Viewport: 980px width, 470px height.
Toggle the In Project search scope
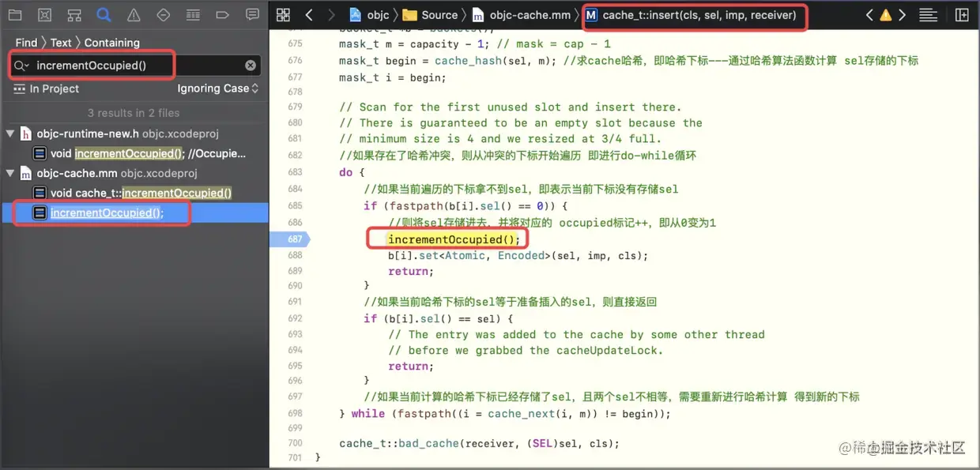[46, 89]
